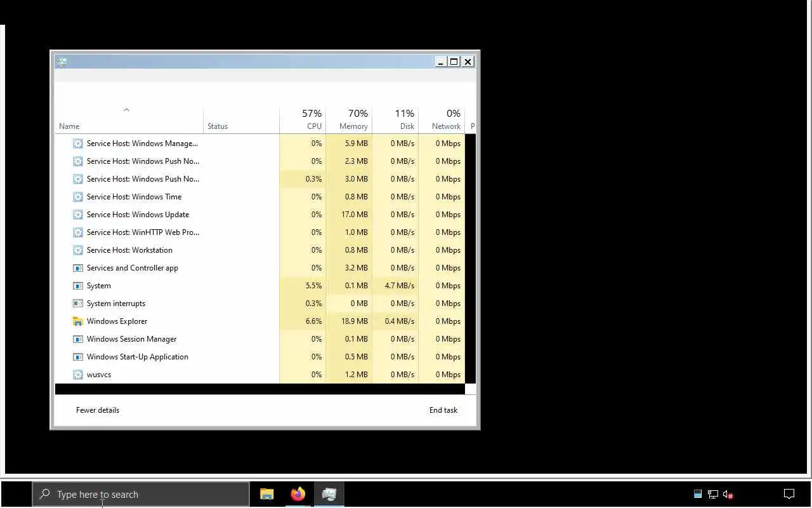Image resolution: width=812 pixels, height=508 pixels.
Task: Click the magnifier icon in the taskbar search
Action: pos(44,494)
